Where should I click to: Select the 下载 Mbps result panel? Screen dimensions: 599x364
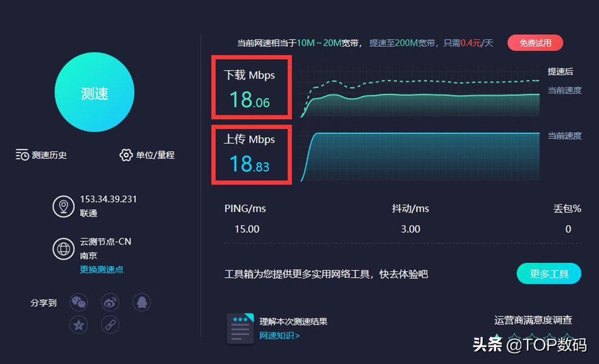coord(251,87)
